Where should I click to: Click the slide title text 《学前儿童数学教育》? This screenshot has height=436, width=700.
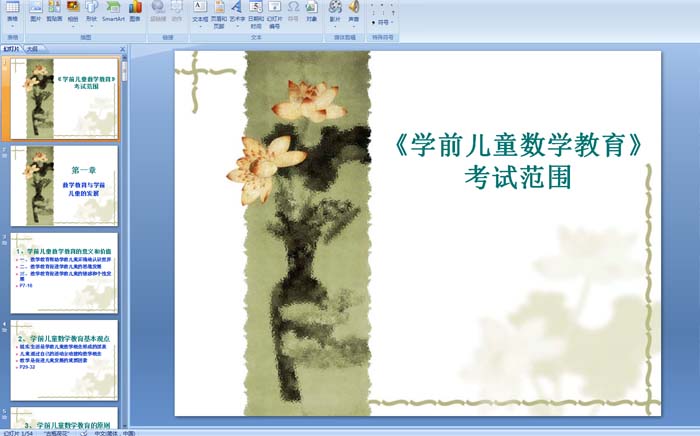(518, 145)
